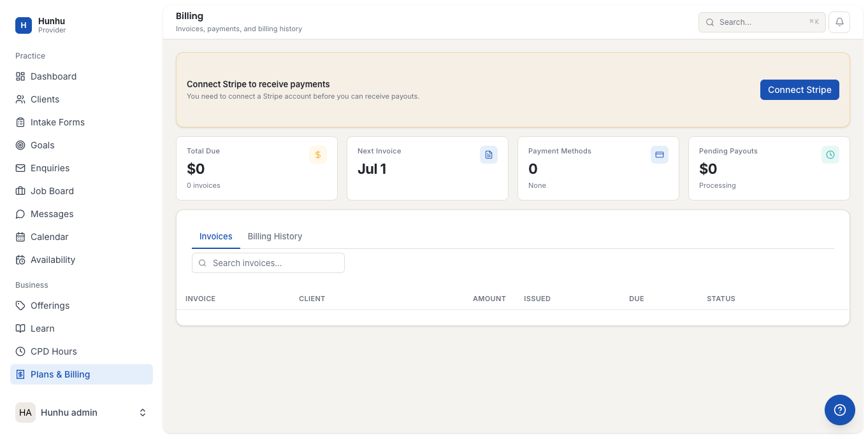Click the Intake Forms clipboard icon
The image size is (868, 438).
[20, 122]
